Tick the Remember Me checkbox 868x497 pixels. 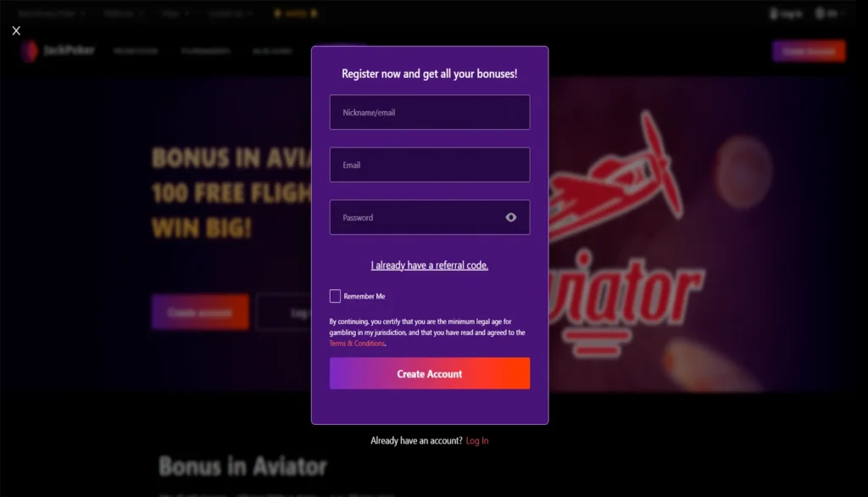click(x=335, y=296)
